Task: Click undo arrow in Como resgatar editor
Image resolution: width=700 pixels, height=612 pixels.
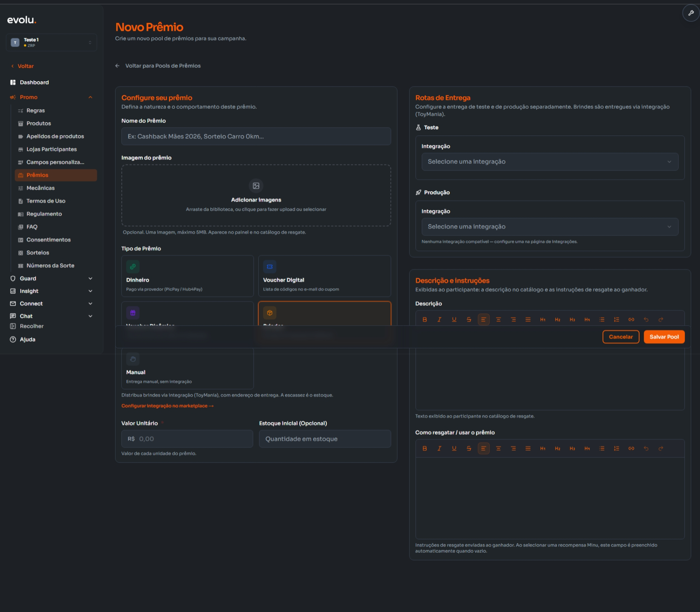Action: (x=646, y=448)
